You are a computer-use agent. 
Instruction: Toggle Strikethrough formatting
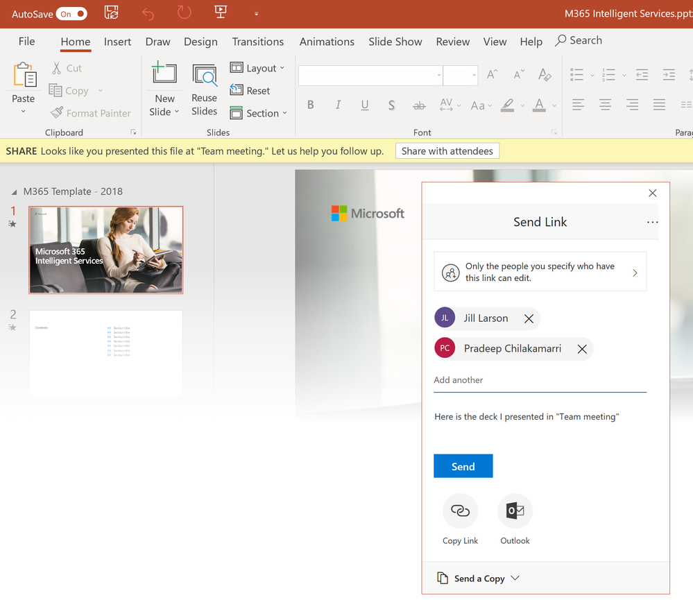419,105
